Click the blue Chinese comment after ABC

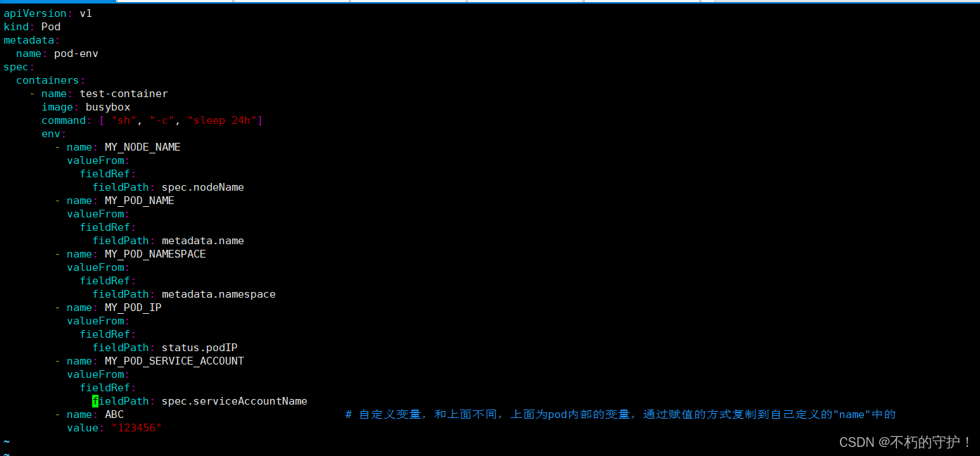pyautogui.click(x=620, y=414)
